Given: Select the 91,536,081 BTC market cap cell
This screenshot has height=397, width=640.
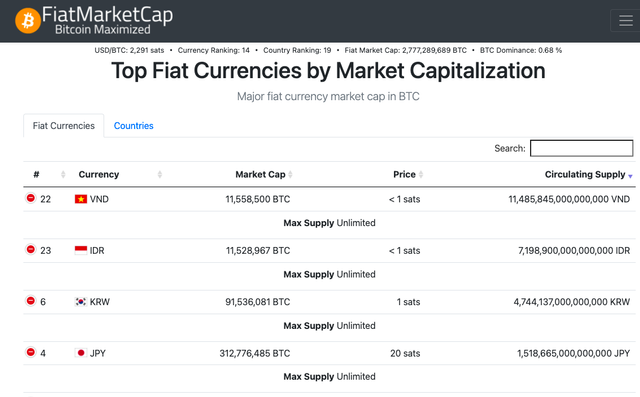Looking at the screenshot, I should [x=258, y=302].
